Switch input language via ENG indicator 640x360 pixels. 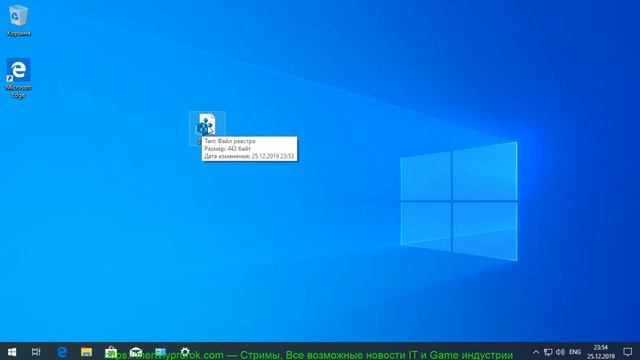pos(575,352)
